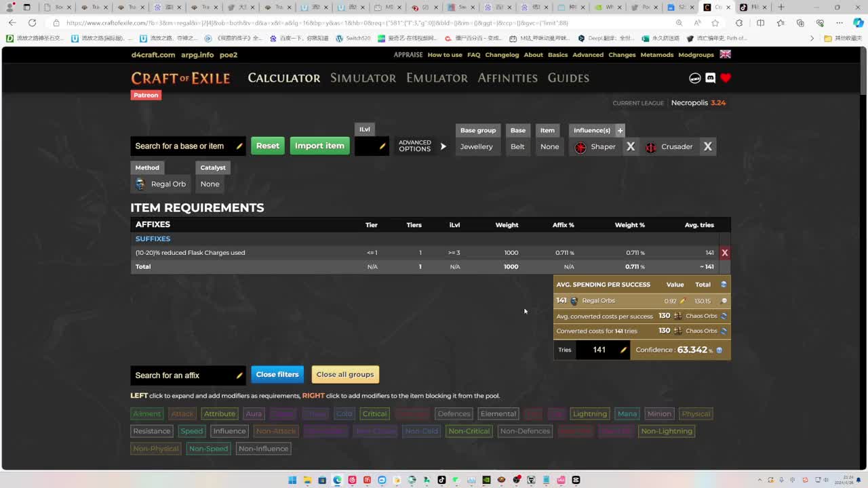
Task: Click the UK flag language icon
Action: click(725, 54)
